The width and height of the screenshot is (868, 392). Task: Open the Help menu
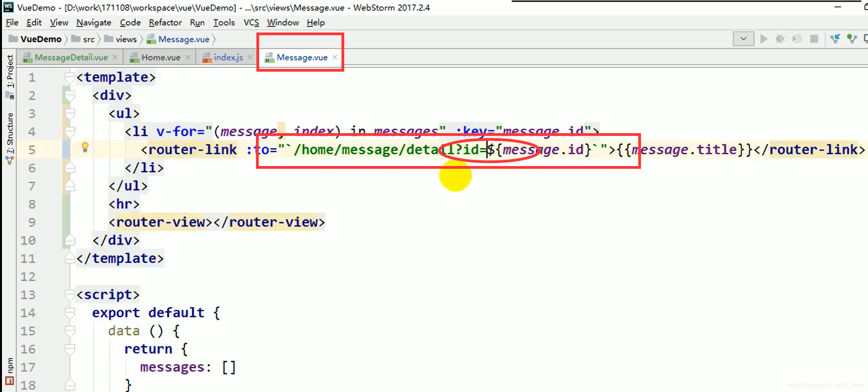coord(316,22)
